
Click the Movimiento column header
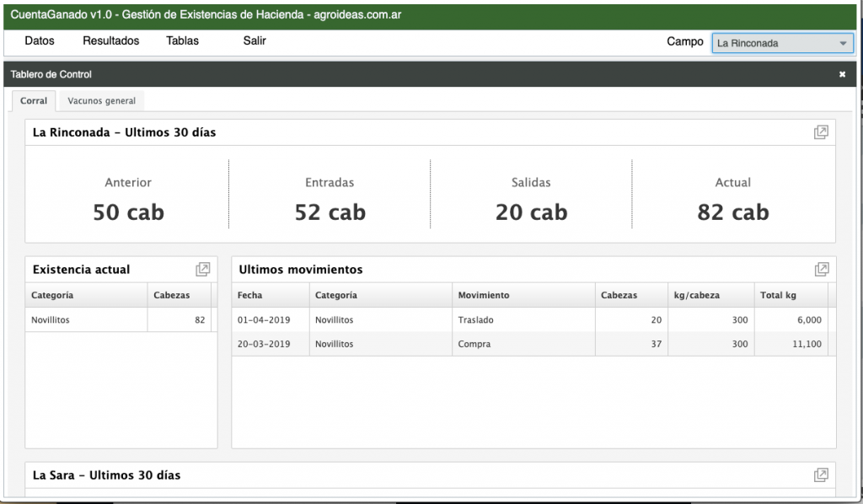(523, 295)
